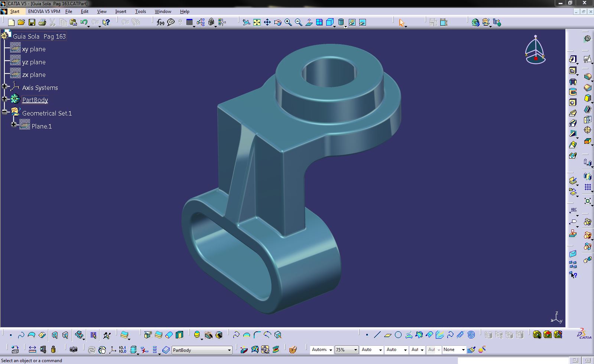Click the Line tool in bottom toolbar
Image resolution: width=594 pixels, height=364 pixels.
377,335
